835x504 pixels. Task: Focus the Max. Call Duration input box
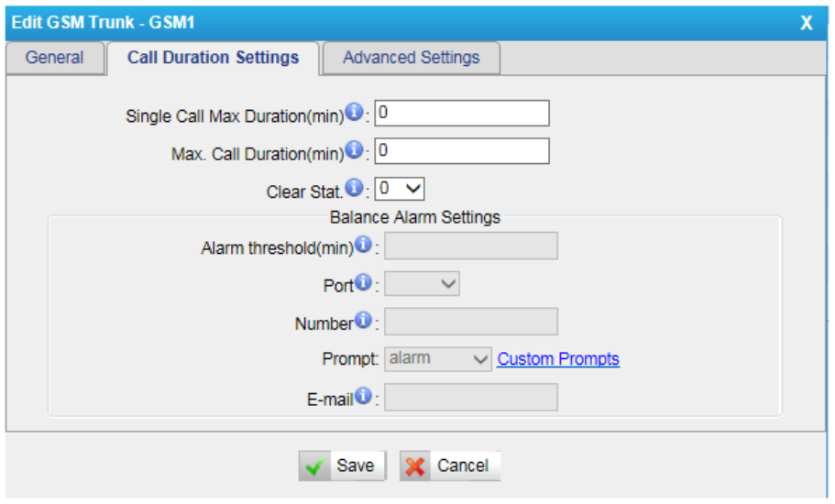coord(462,151)
